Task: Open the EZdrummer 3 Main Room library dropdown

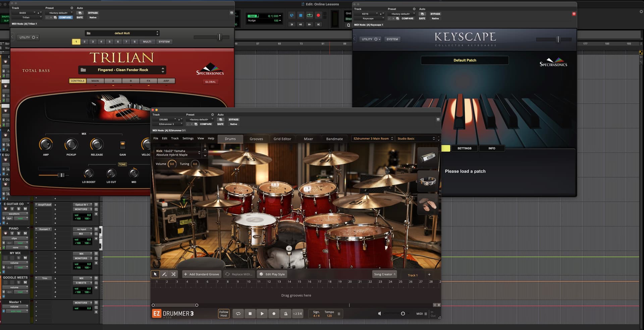Action: 373,138
